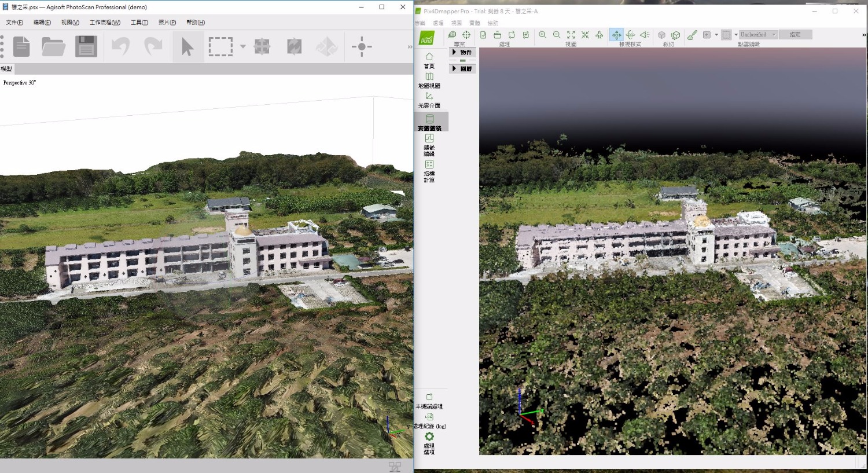Click point selection mode icon in Pix4D
This screenshot has height=473, width=868.
(707, 35)
